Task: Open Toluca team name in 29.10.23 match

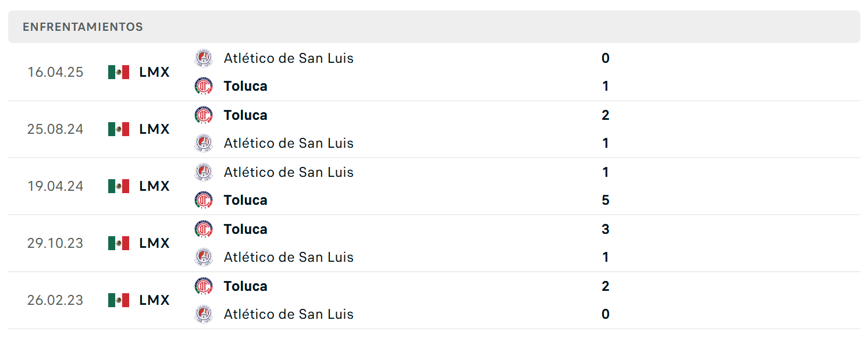Action: click(x=246, y=229)
